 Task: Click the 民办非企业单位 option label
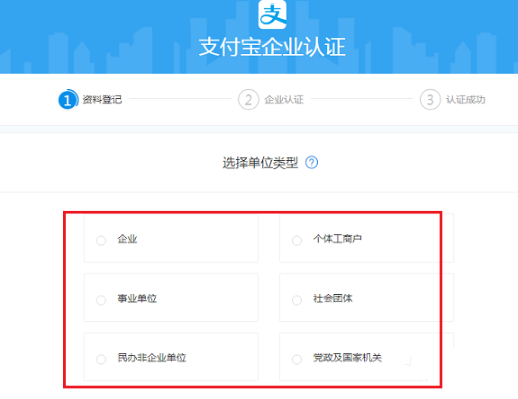pyautogui.click(x=152, y=358)
